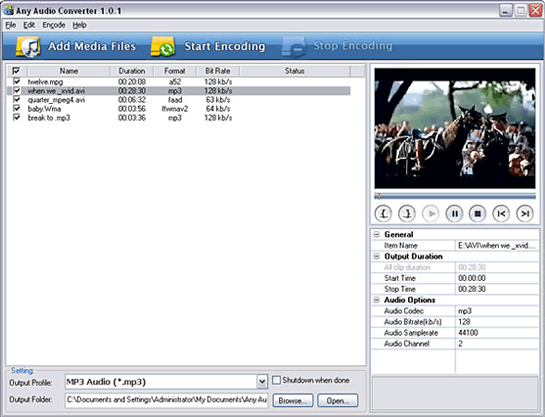Enable the Shutdown when done checkbox
Viewport: 545px width, 417px height.
276,380
